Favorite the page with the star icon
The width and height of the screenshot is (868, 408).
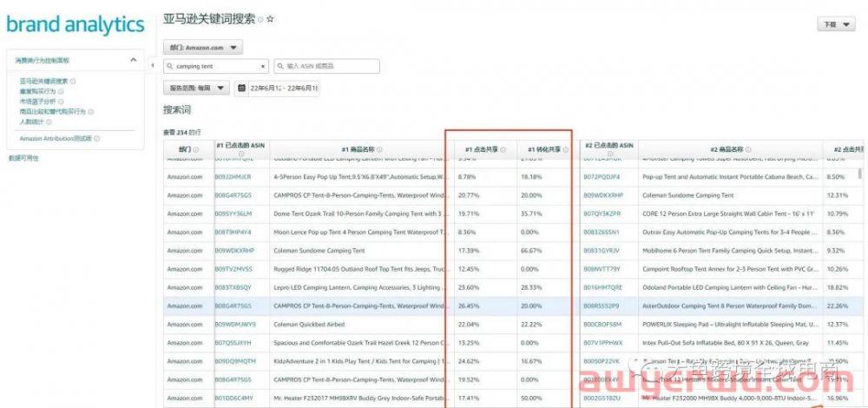270,19
